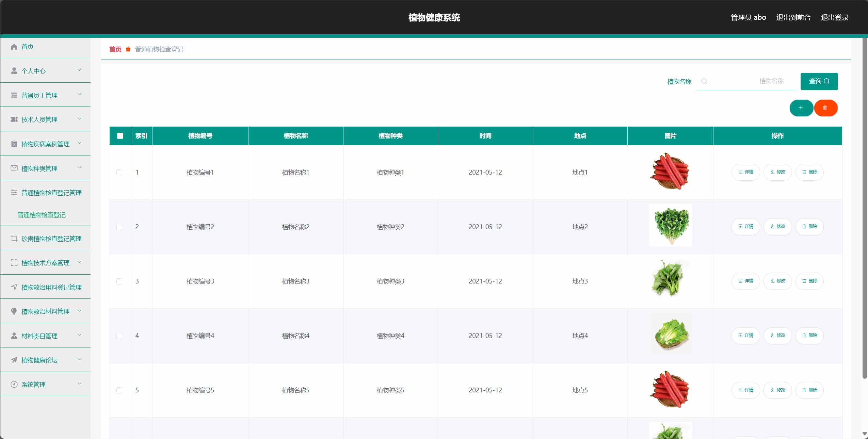868x439 pixels.
Task: Check the checkbox for row 植物编号3
Action: pyautogui.click(x=119, y=281)
